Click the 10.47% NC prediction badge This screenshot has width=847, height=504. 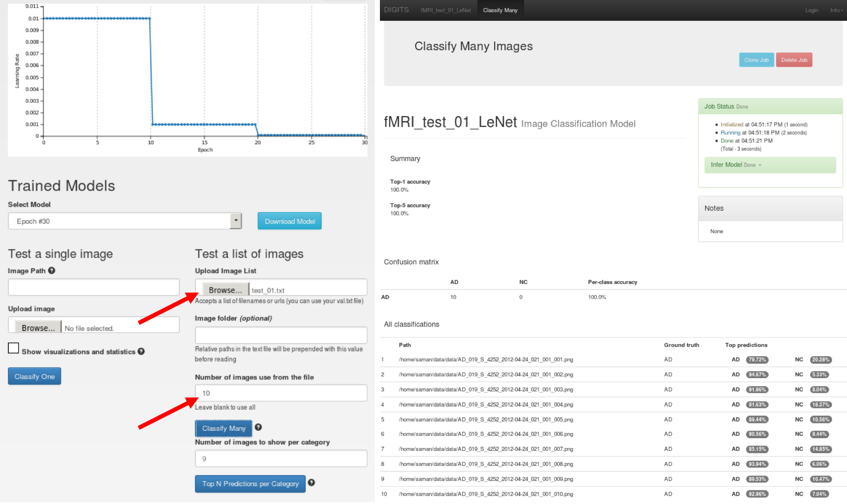820,479
